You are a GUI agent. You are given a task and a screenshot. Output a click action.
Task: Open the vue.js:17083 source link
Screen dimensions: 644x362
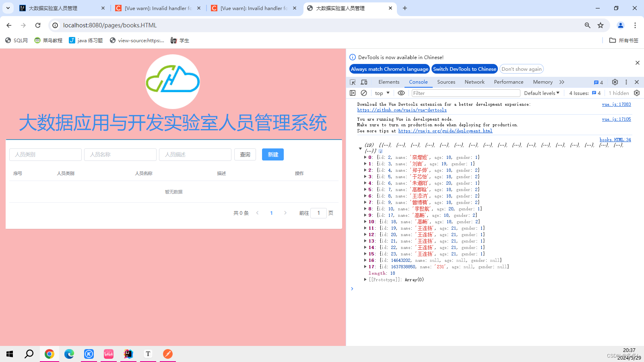coord(616,105)
